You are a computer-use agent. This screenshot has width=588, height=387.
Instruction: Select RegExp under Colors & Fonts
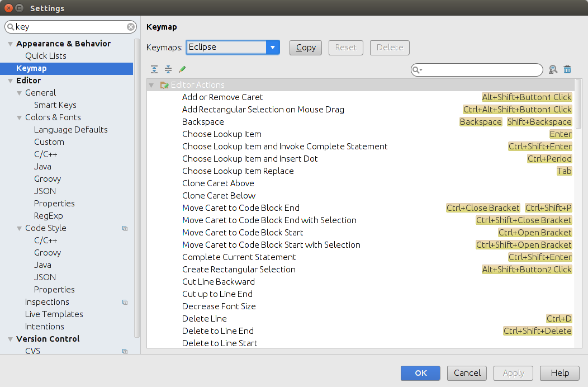click(x=49, y=216)
